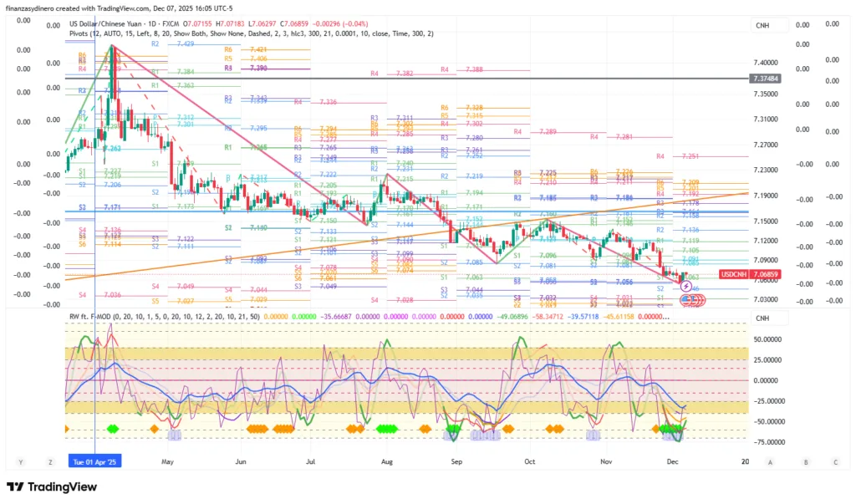Click the 7.37484 horizontal line price label
The width and height of the screenshot is (856, 504).
(x=766, y=78)
